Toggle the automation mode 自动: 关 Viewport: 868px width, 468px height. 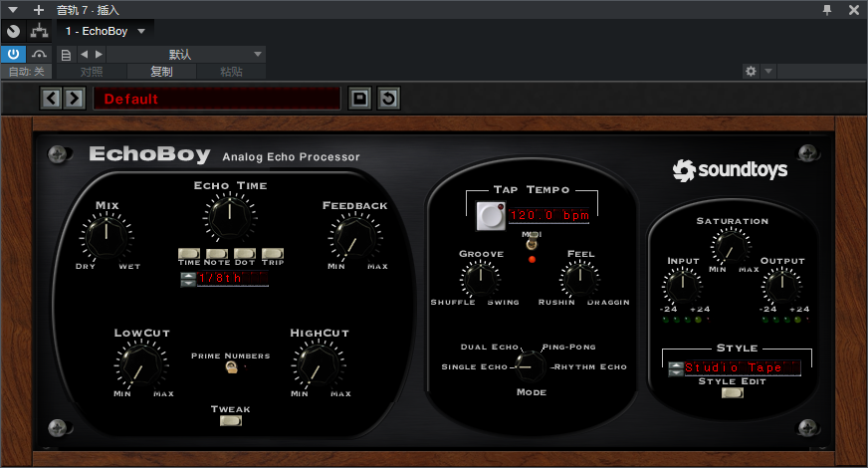26,72
